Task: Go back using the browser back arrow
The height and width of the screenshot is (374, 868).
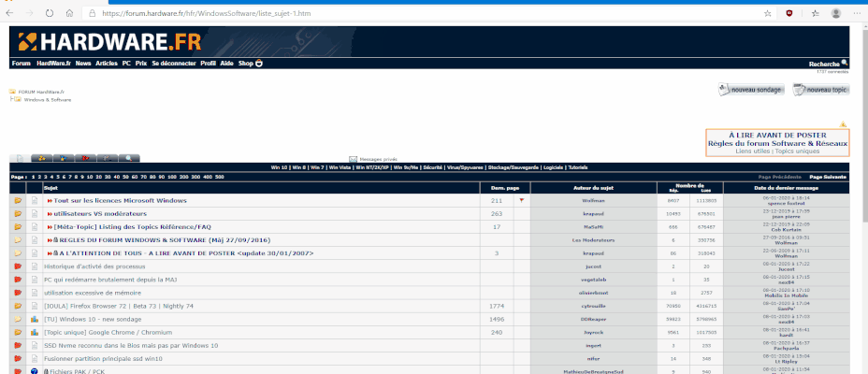Action: tap(9, 13)
